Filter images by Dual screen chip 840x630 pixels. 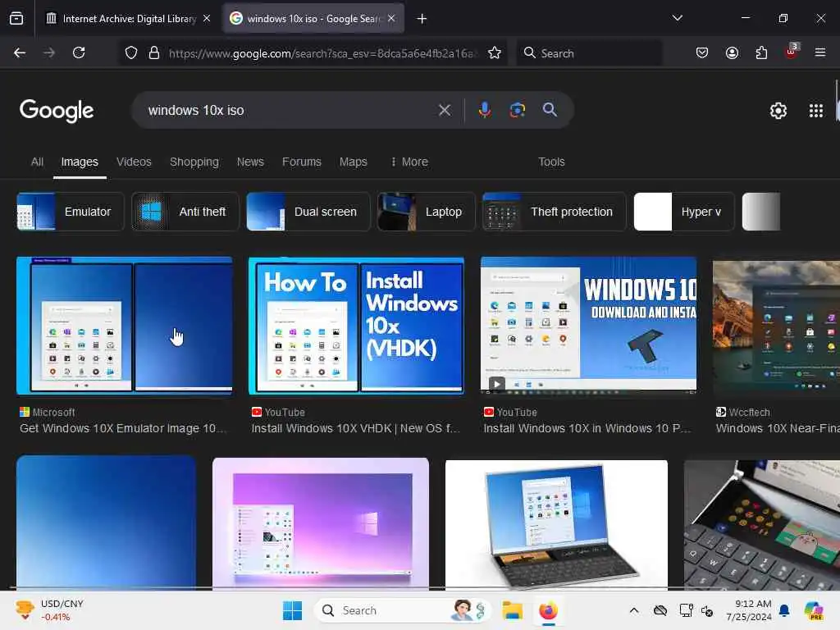(x=308, y=212)
